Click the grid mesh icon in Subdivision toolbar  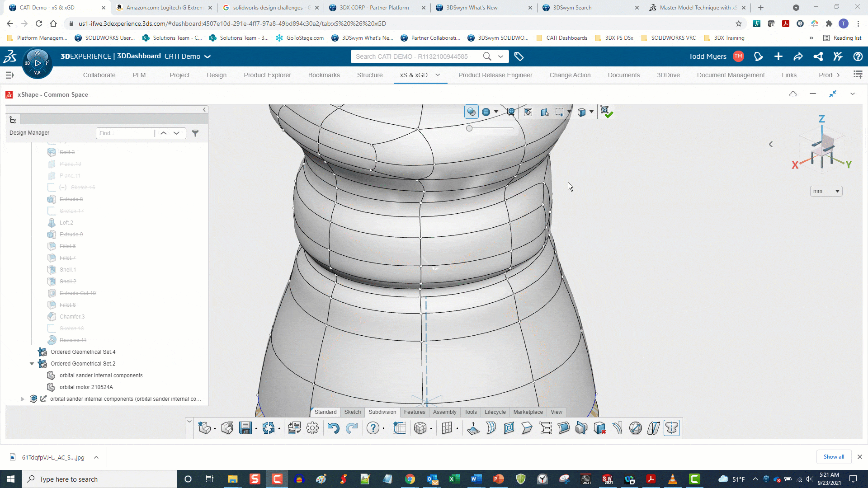pyautogui.click(x=447, y=428)
